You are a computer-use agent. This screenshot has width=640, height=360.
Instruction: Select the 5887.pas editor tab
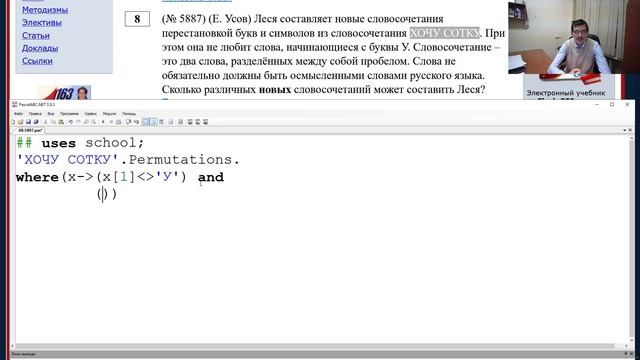point(30,130)
